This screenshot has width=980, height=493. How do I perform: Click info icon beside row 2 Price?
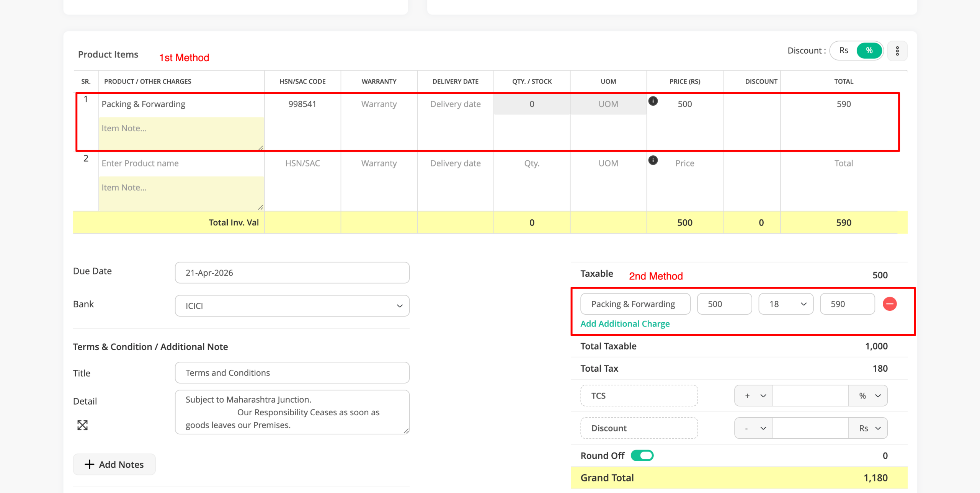pyautogui.click(x=653, y=160)
